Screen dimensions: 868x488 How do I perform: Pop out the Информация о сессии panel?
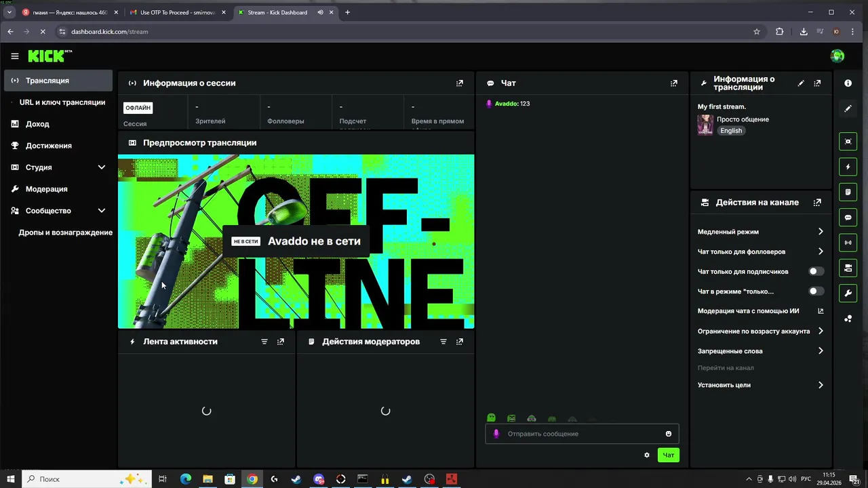pos(460,83)
